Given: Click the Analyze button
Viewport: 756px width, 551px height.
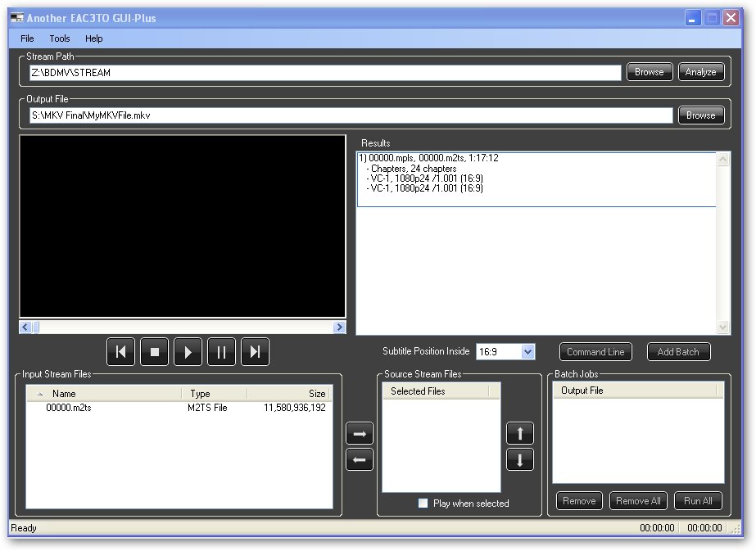Looking at the screenshot, I should coord(701,72).
